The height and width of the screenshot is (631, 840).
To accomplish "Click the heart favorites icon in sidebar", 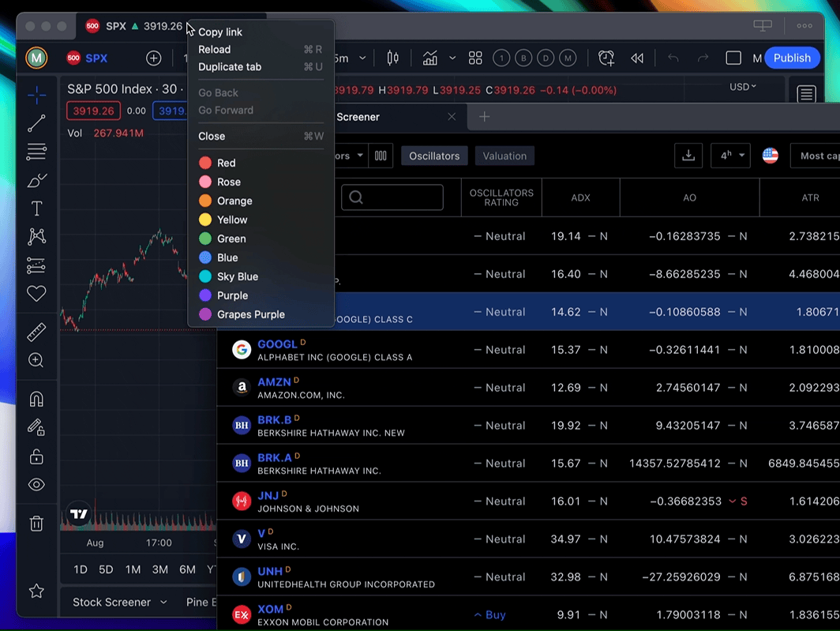I will pos(36,293).
